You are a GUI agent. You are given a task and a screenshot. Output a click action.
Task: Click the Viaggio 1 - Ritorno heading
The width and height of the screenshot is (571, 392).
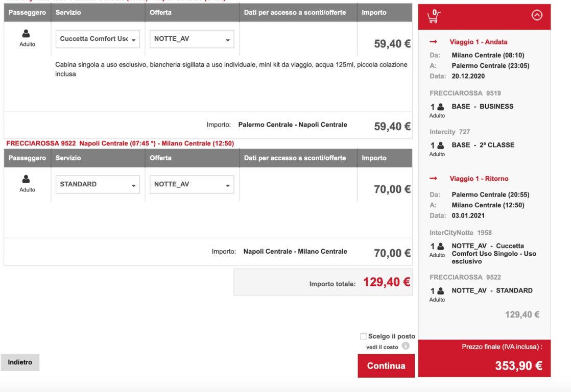click(479, 179)
